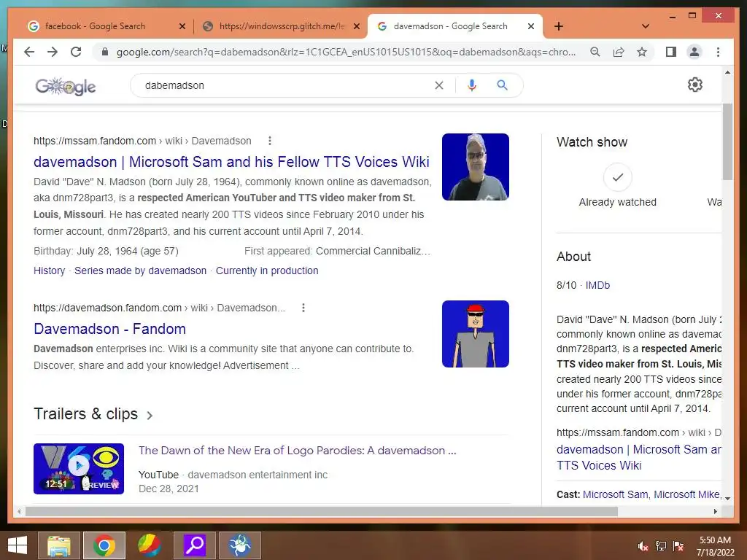Open Microsoft Mike cast link
This screenshot has width=747, height=560.
(x=686, y=495)
